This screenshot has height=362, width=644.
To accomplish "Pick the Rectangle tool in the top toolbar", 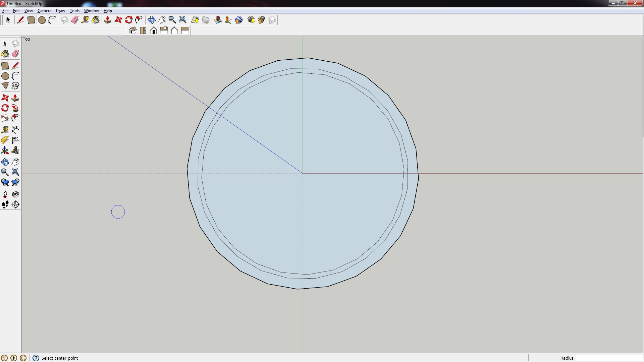I will pos(31,20).
